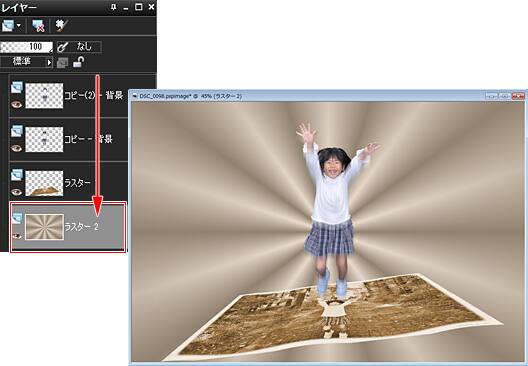The width and height of the screenshot is (528, 366).
Task: Click the layer link icon beside なし
Action: click(x=63, y=47)
